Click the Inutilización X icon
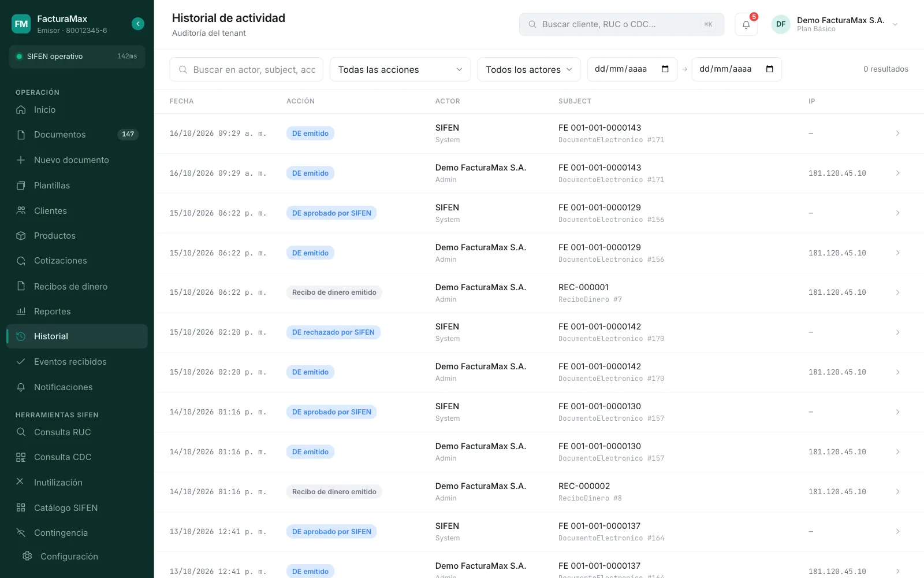The width and height of the screenshot is (924, 578). tap(20, 481)
